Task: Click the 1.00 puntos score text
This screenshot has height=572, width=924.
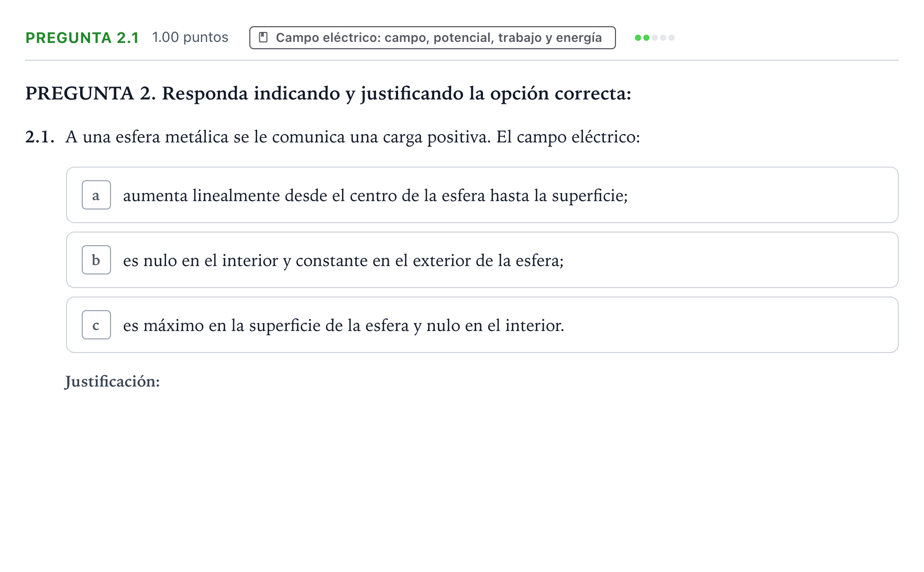Action: (190, 38)
